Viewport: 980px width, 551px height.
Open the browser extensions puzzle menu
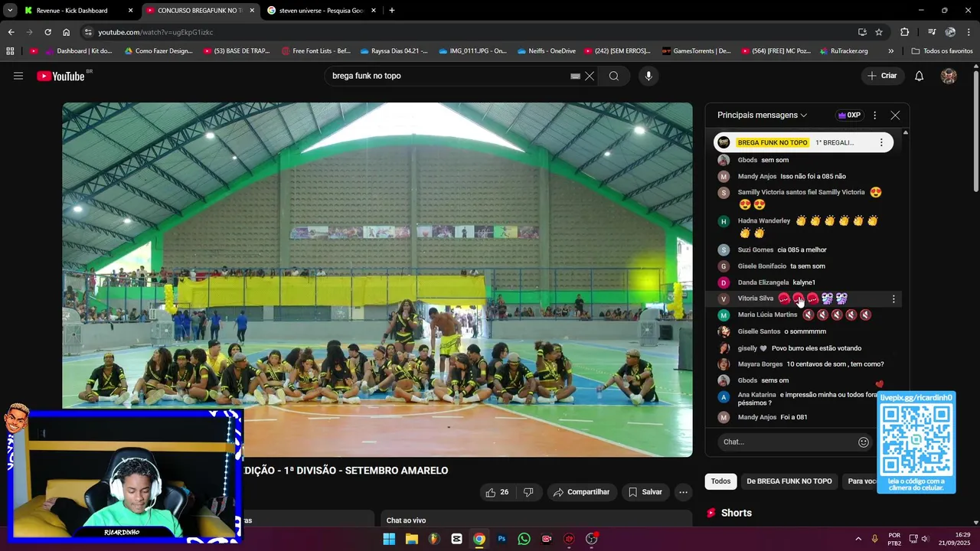pyautogui.click(x=904, y=32)
